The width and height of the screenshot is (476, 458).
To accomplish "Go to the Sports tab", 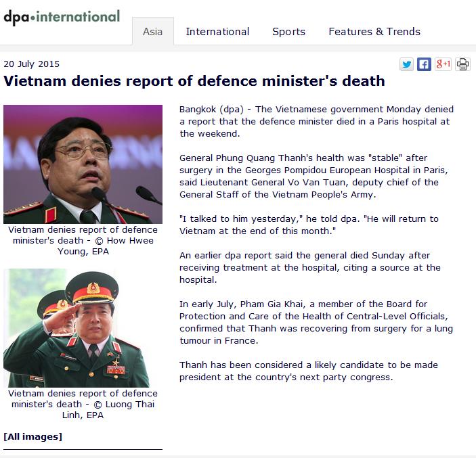I will click(288, 32).
